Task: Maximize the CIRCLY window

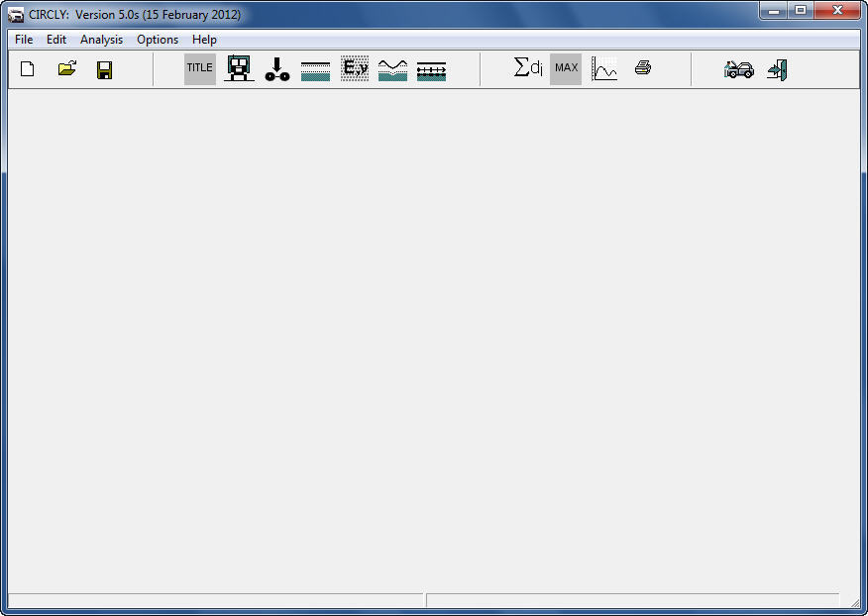Action: pos(801,11)
